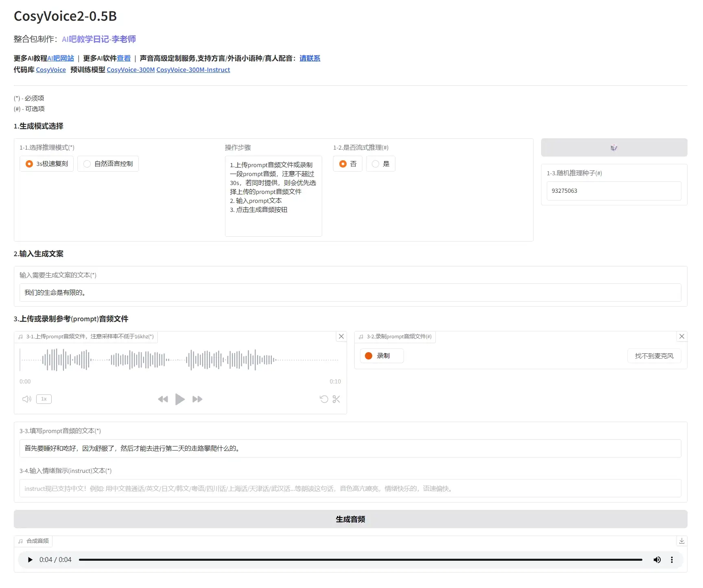Seek within the prompt audio waveform
The height and width of the screenshot is (588, 703).
(x=180, y=360)
